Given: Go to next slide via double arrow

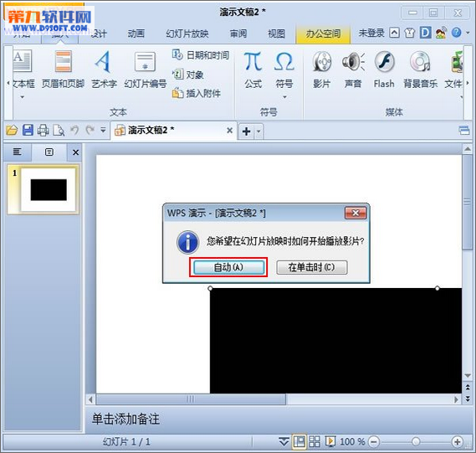Looking at the screenshot, I should point(468,399).
